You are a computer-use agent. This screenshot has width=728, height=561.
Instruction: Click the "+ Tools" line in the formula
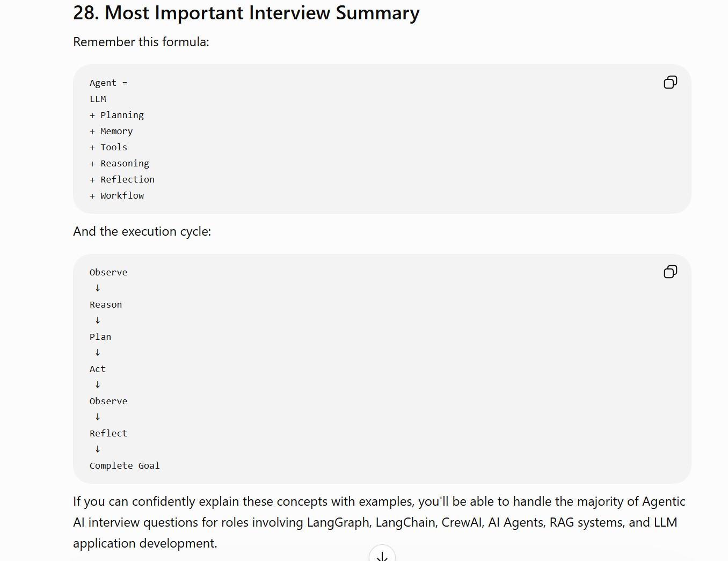click(108, 147)
